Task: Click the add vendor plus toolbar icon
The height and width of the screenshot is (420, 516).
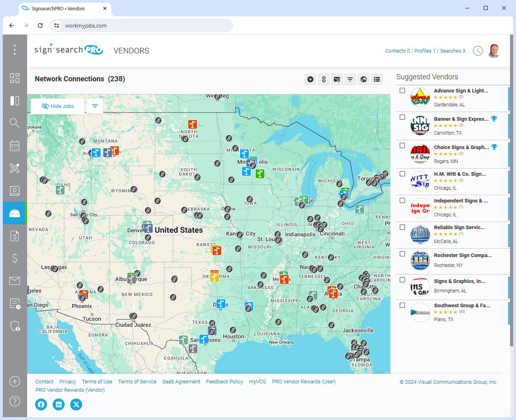Action: pos(310,79)
